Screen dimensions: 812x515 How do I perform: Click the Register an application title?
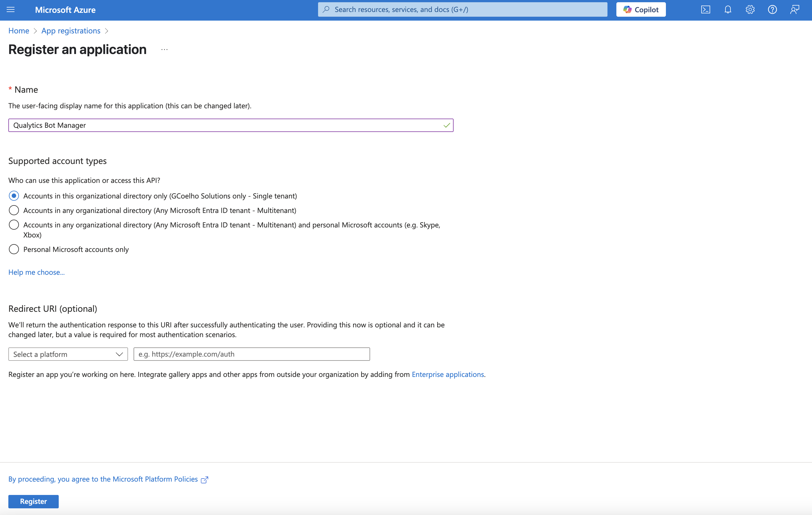coord(78,50)
